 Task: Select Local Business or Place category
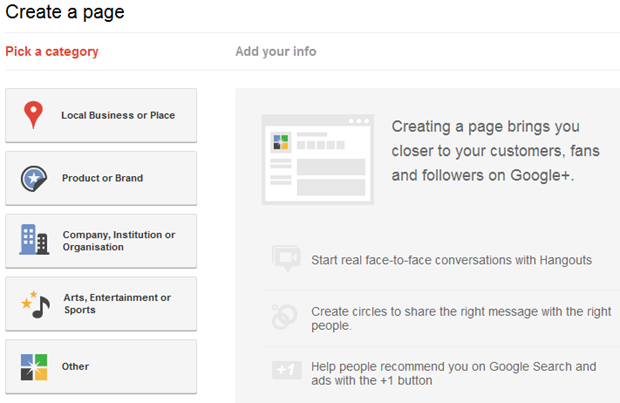(x=101, y=115)
